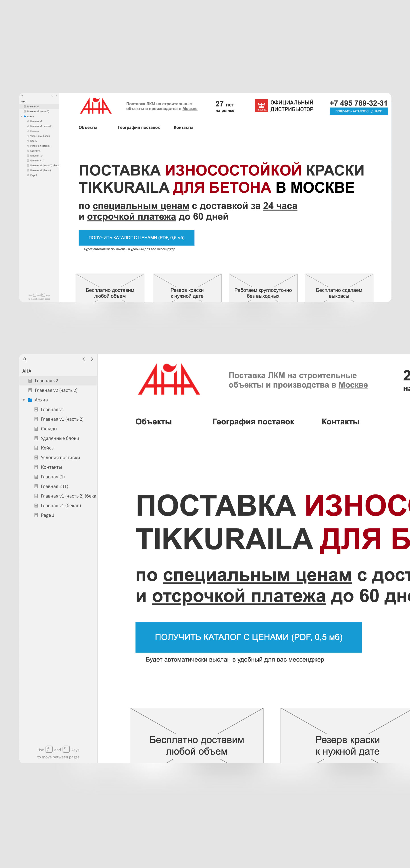Click the previous page arrow in the larger sidebar
Image resolution: width=410 pixels, height=868 pixels.
pyautogui.click(x=83, y=359)
